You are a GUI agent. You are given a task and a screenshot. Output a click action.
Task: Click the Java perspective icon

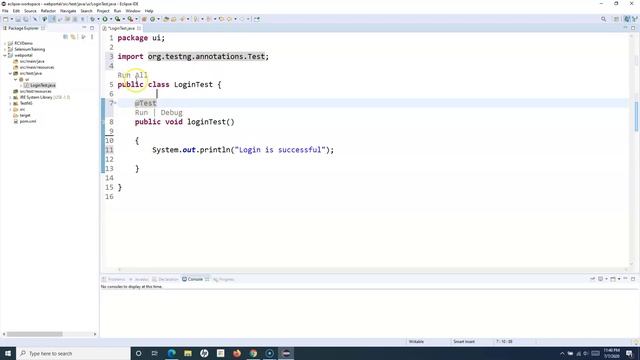click(x=627, y=19)
